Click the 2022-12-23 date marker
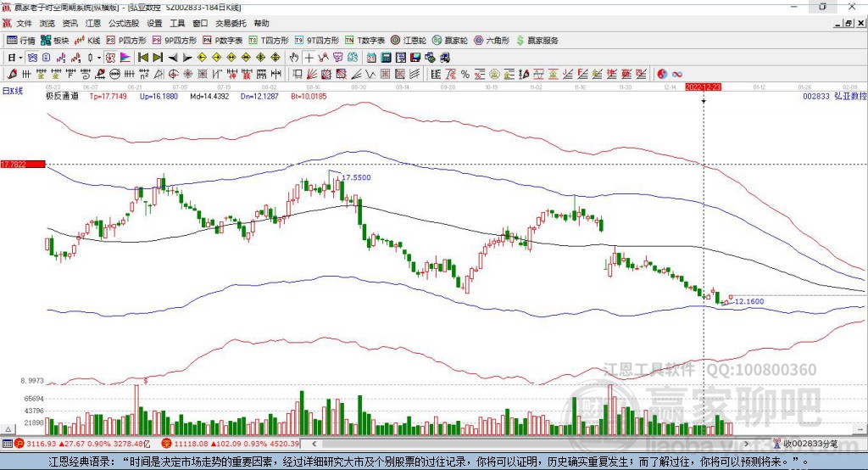The height and width of the screenshot is (470, 868). pos(703,87)
